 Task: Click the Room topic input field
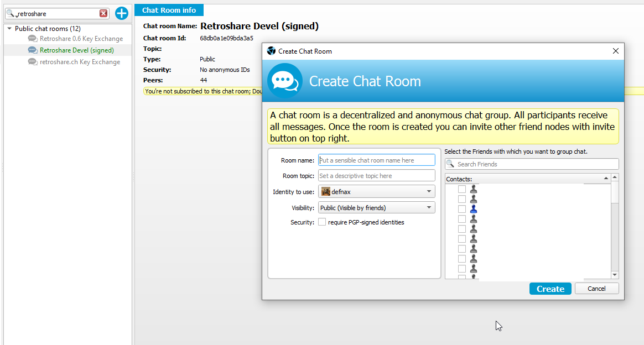coord(377,176)
